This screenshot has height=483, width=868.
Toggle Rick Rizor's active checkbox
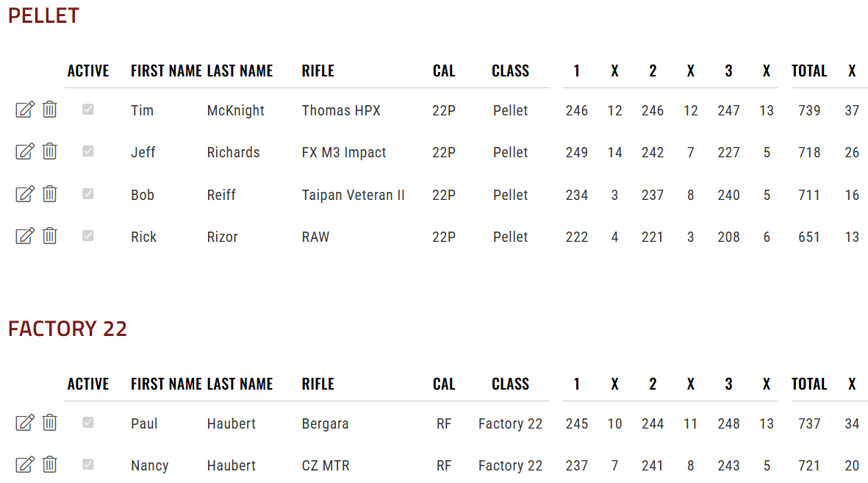[x=88, y=236]
